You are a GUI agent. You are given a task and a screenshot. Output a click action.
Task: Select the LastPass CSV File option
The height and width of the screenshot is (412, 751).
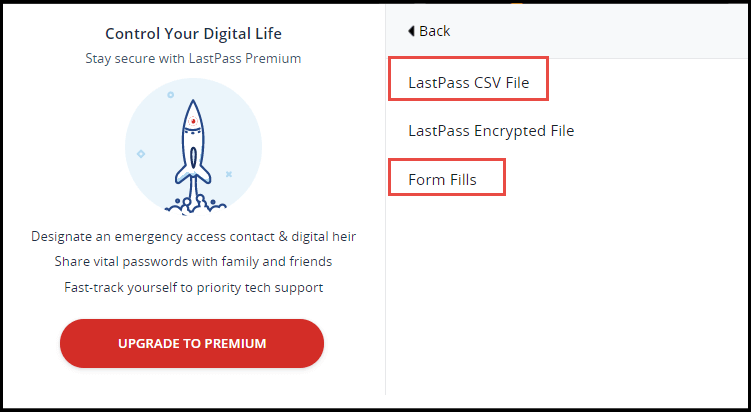click(x=468, y=82)
